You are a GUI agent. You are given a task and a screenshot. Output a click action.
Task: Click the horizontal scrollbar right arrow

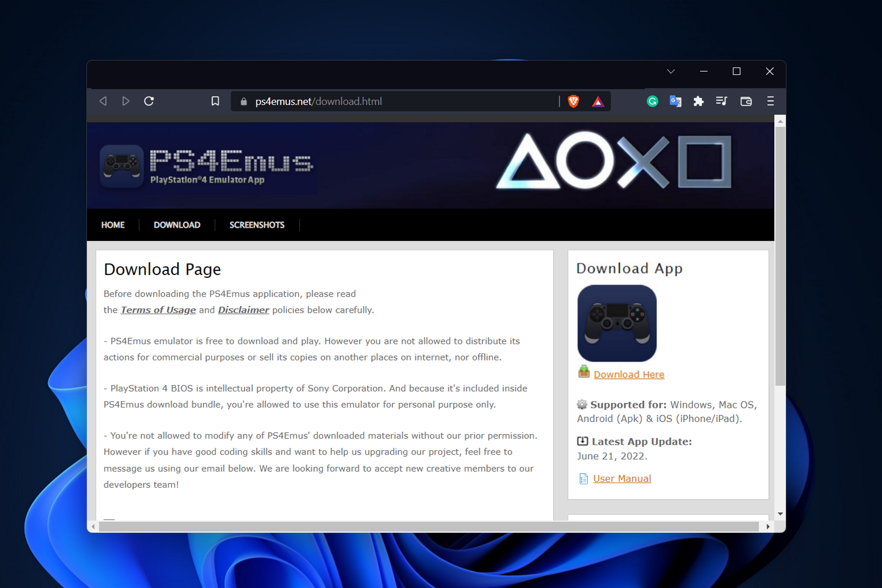pyautogui.click(x=768, y=527)
